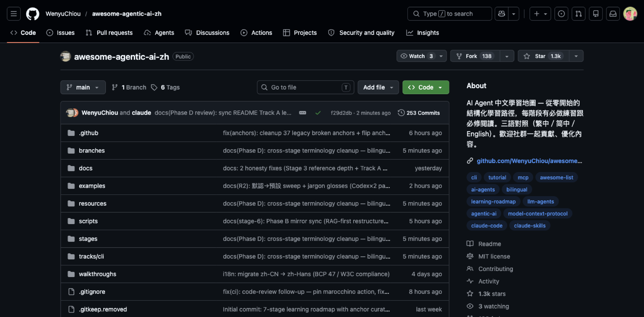Image resolution: width=644 pixels, height=317 pixels.
Task: Select the mcp topic tag
Action: [x=523, y=177]
